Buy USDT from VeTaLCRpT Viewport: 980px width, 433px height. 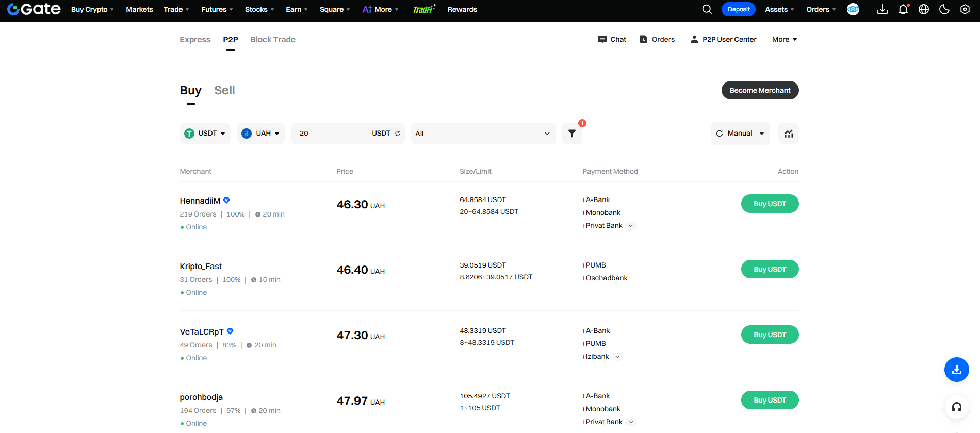(x=770, y=335)
